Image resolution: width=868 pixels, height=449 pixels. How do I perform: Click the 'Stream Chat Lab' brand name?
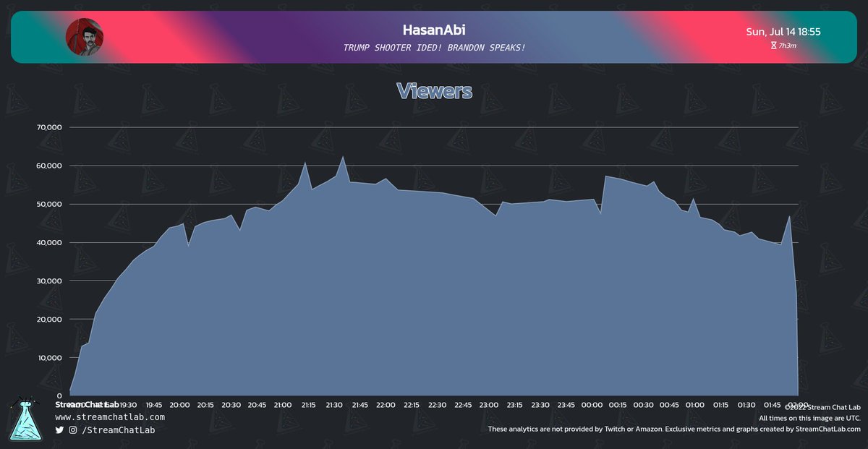click(87, 404)
